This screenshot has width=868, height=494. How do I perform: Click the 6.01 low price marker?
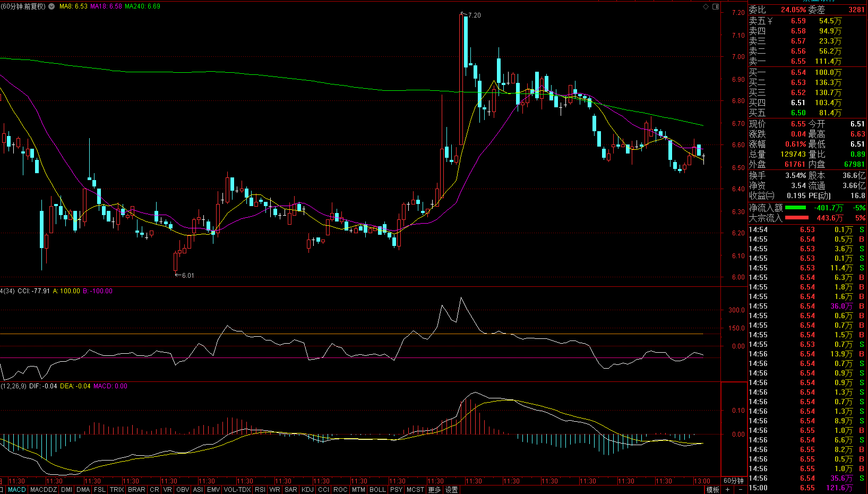[x=188, y=276]
